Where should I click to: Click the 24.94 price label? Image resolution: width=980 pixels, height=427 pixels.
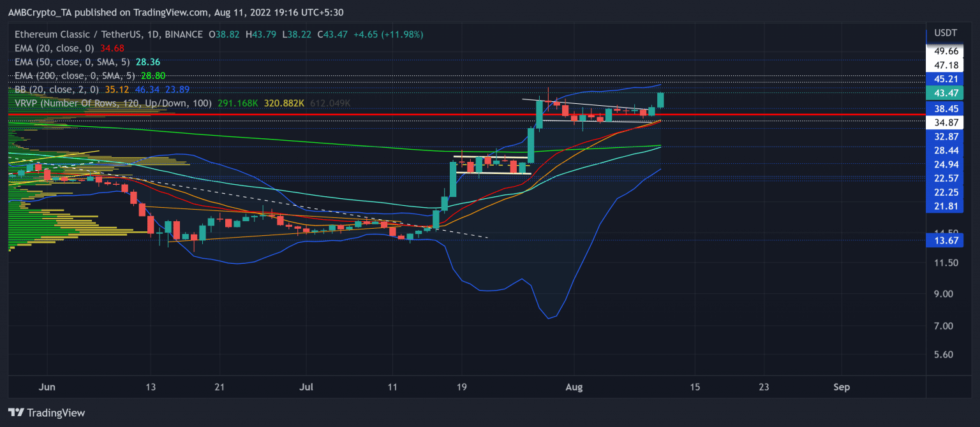pos(945,164)
